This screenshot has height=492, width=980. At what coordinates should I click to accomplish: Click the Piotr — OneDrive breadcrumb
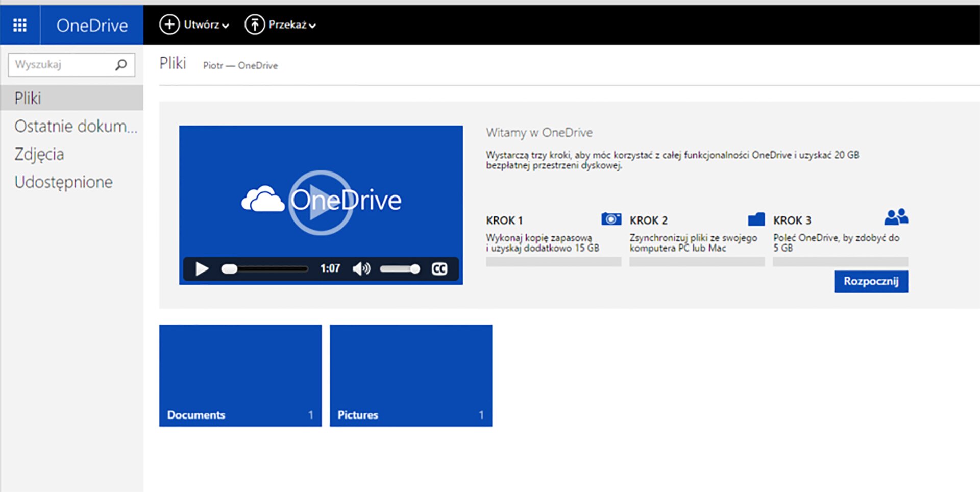pyautogui.click(x=240, y=65)
